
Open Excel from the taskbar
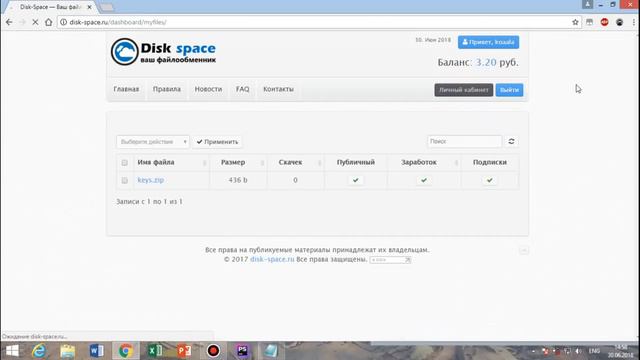tap(155, 351)
